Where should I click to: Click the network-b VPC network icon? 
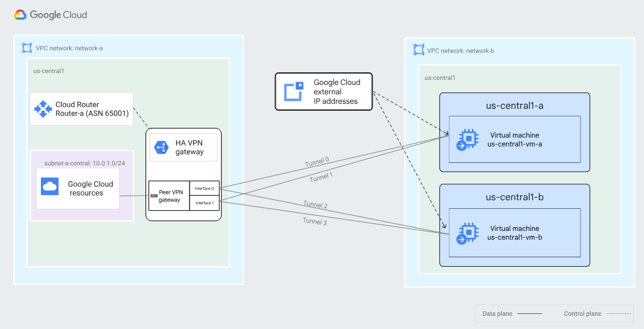click(419, 50)
